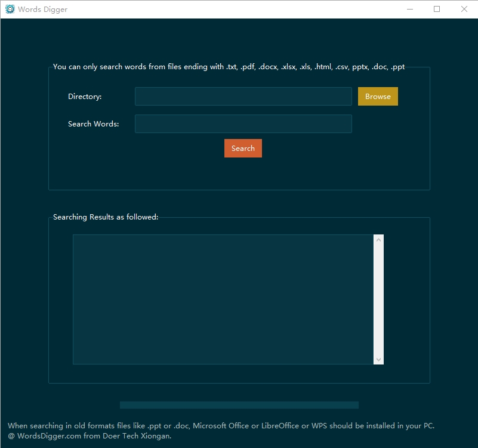478x448 pixels.
Task: Click the progress bar below the results
Action: tap(239, 405)
